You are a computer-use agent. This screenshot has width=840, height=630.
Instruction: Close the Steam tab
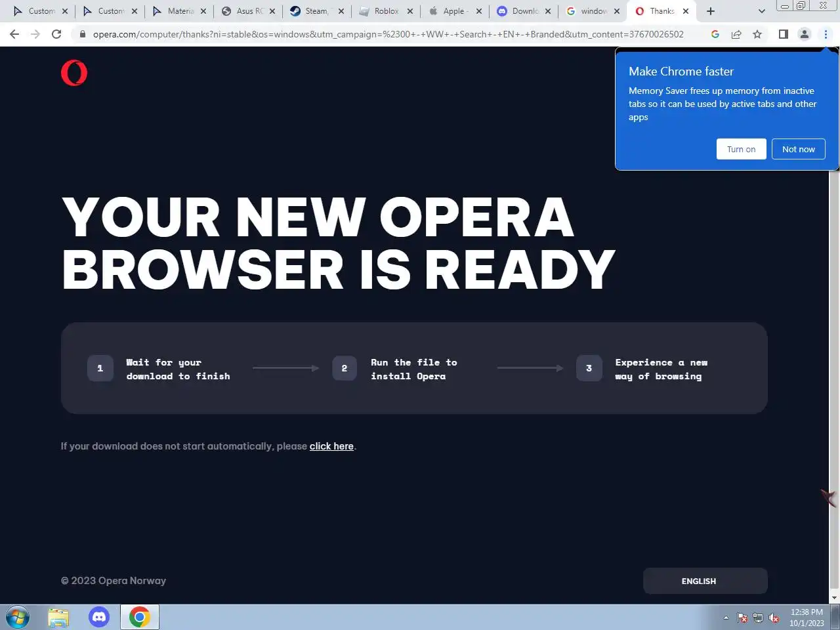tap(341, 11)
